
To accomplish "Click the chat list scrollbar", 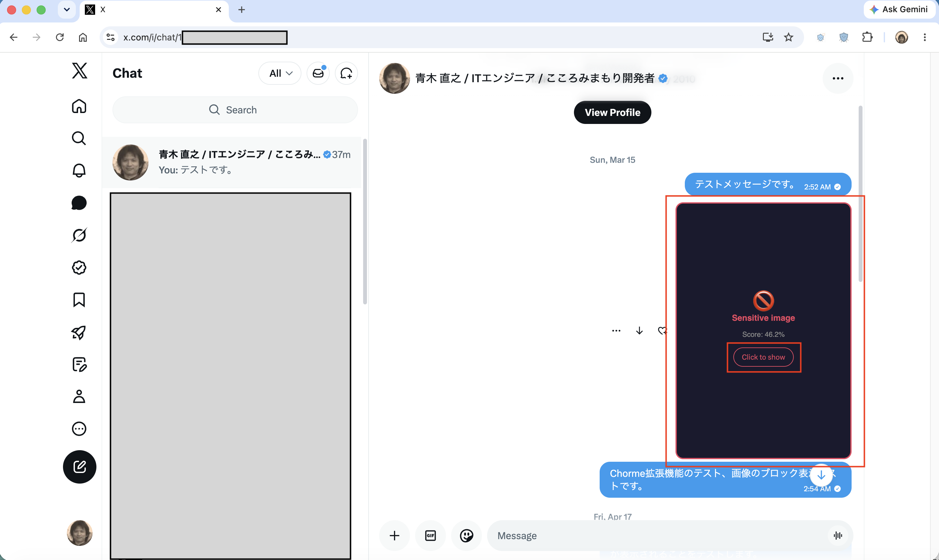I will point(365,221).
